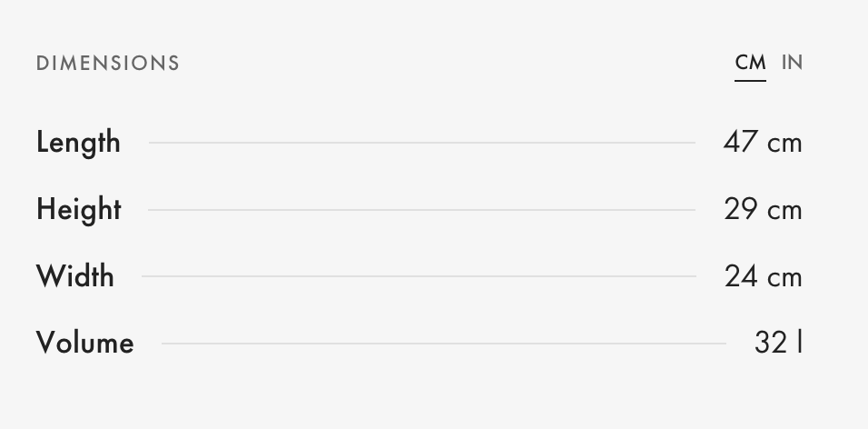868x429 pixels.
Task: Click the cm unit next to 24
Action: (784, 277)
